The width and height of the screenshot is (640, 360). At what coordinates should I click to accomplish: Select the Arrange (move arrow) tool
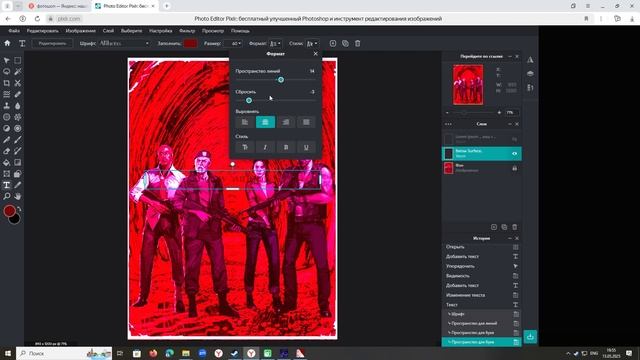click(x=7, y=60)
